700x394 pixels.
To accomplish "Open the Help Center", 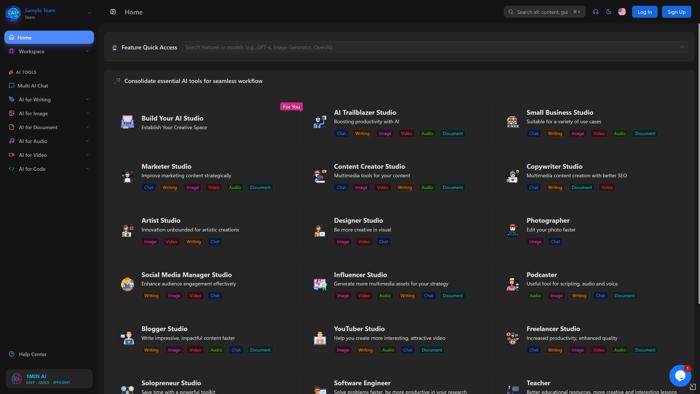I will point(49,354).
